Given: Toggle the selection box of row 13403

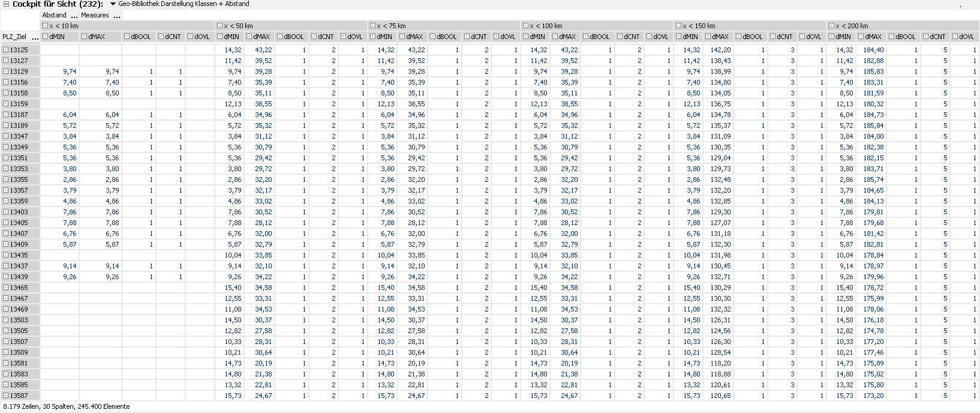Looking at the screenshot, I should coord(5,212).
